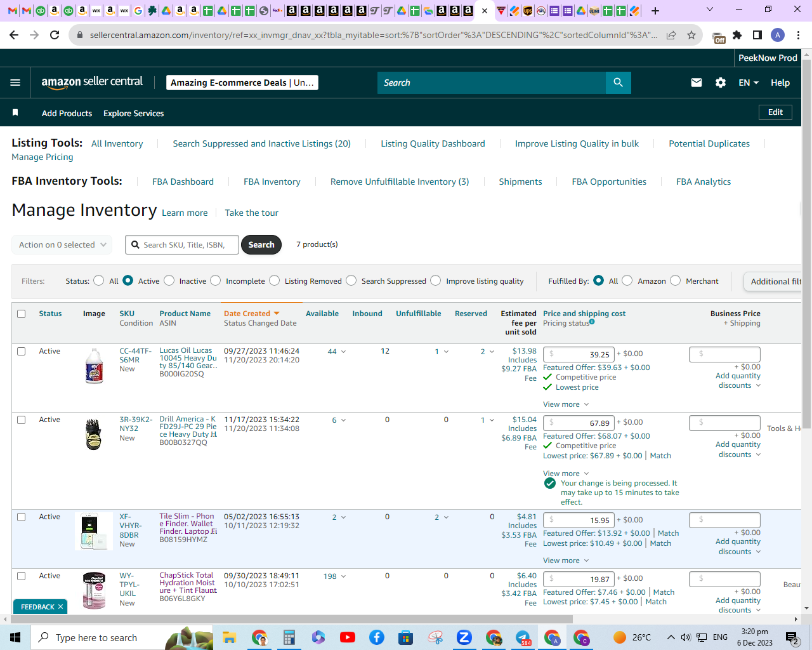
Task: Click the Search SKU, Title, ISBN field
Action: tap(182, 244)
